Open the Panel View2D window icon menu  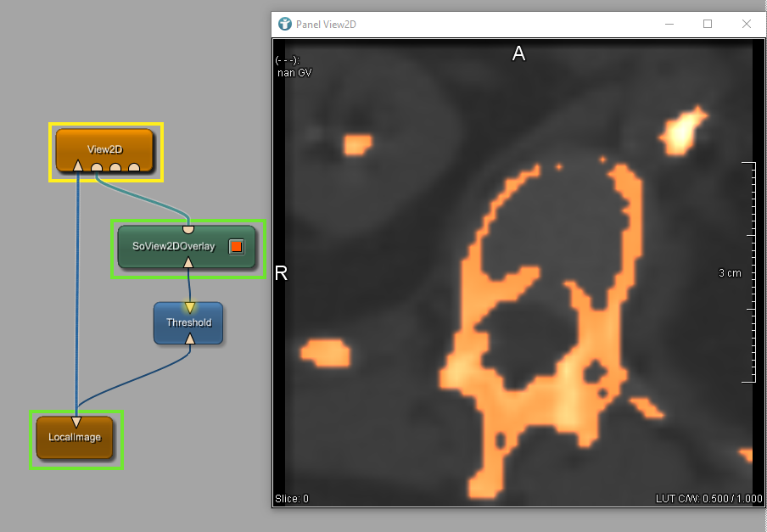click(285, 24)
